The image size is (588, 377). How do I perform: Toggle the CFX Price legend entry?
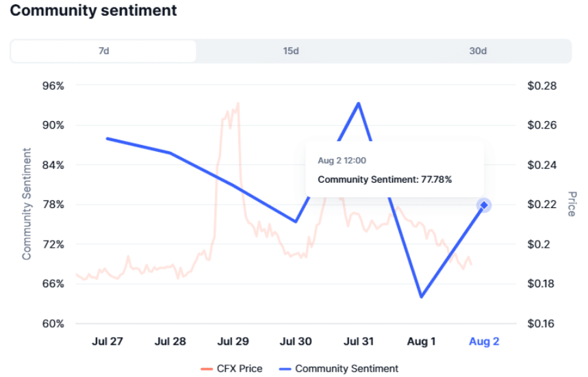[x=231, y=369]
